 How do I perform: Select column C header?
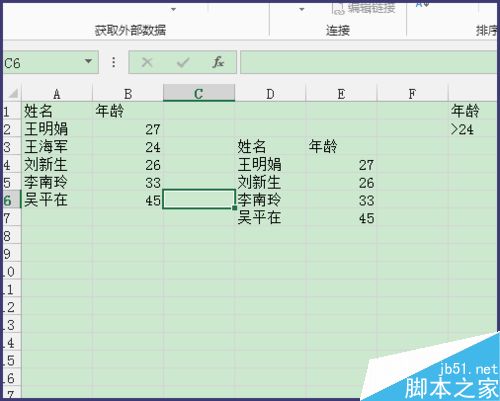(199, 93)
